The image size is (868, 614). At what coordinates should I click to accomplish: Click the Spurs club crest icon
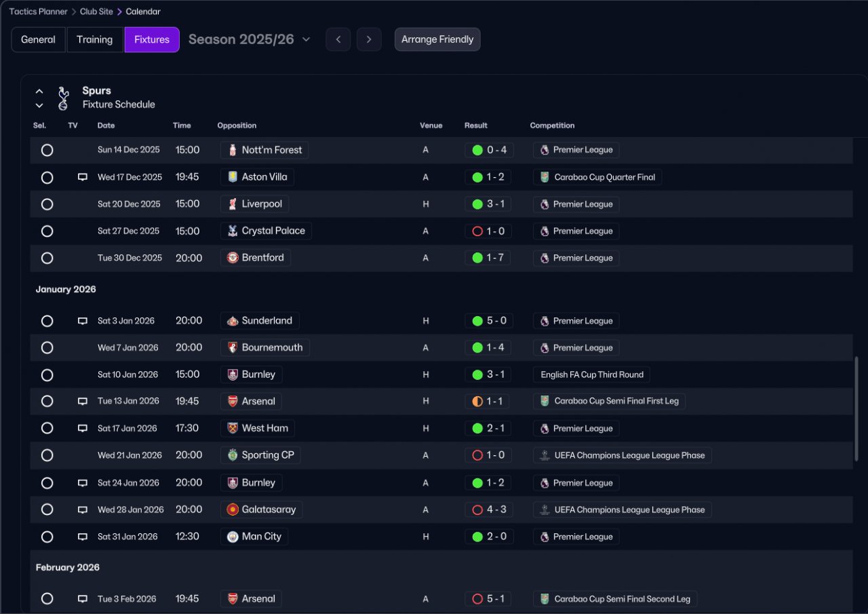(63, 98)
